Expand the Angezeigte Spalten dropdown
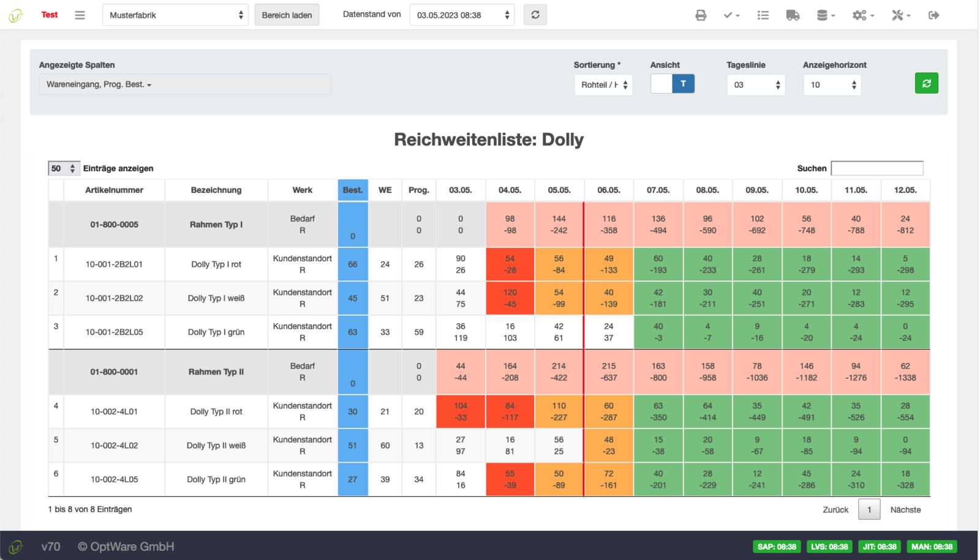Viewport: 980px width, 560px height. [x=185, y=84]
